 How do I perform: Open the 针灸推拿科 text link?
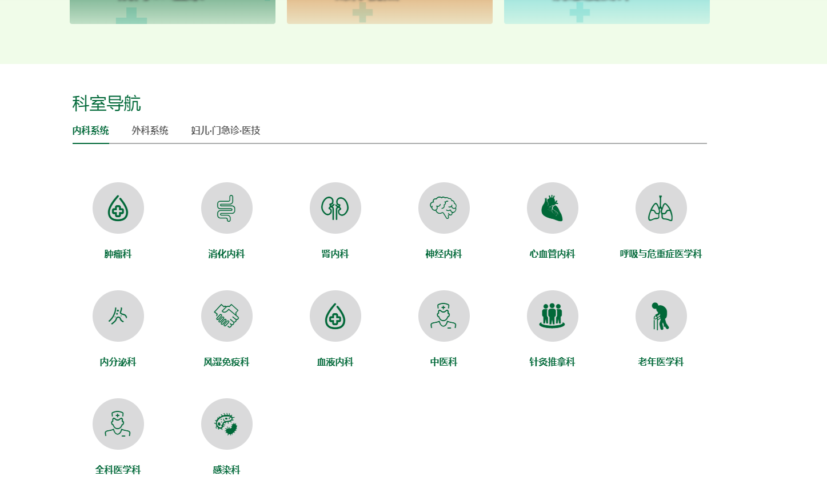(x=553, y=362)
